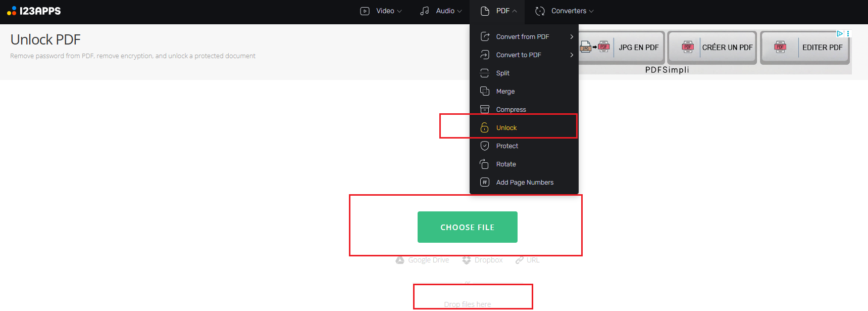The width and height of the screenshot is (868, 311).
Task: Choose Add Page Numbers in menu
Action: point(524,182)
